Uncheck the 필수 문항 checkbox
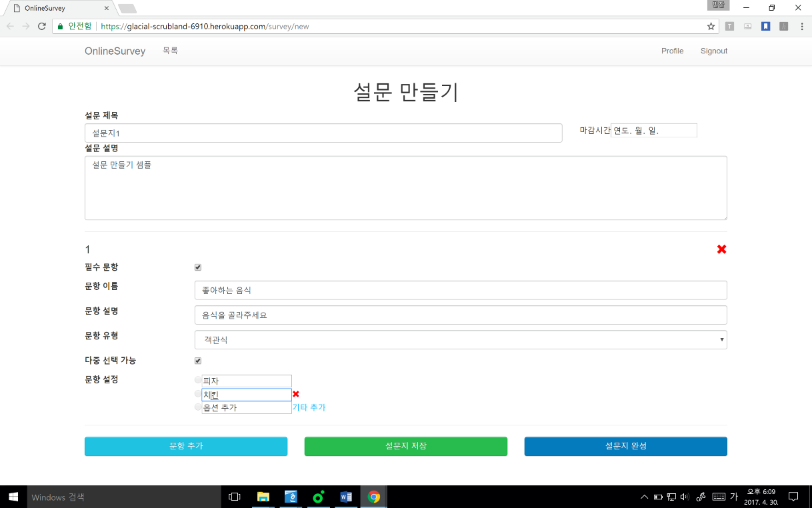The image size is (812, 508). [x=198, y=267]
